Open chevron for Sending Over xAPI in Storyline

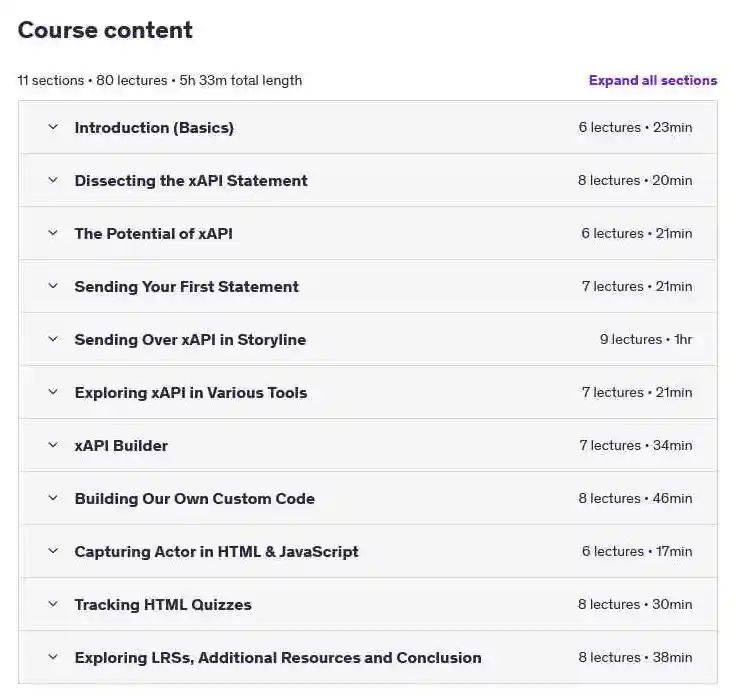53,339
